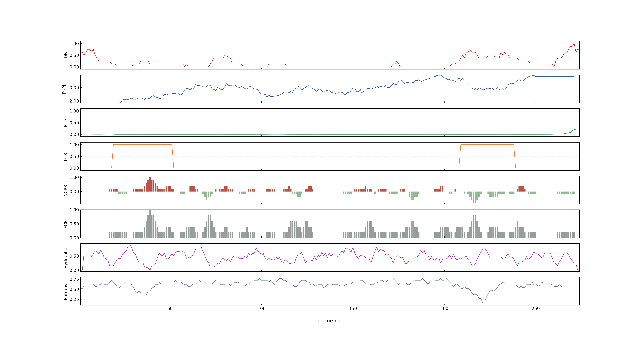644x343 pixels.
Task: Click the 1.00 tick on the LCR axis
Action: click(x=74, y=145)
